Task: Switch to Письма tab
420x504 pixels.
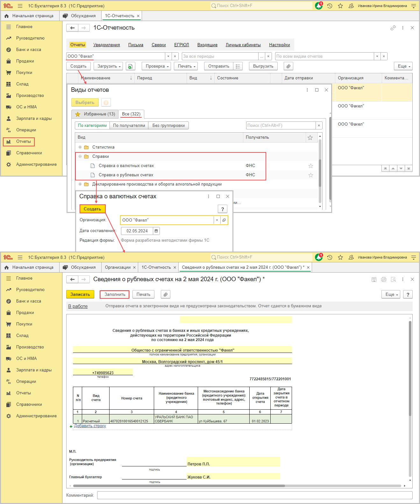Action: click(136, 45)
